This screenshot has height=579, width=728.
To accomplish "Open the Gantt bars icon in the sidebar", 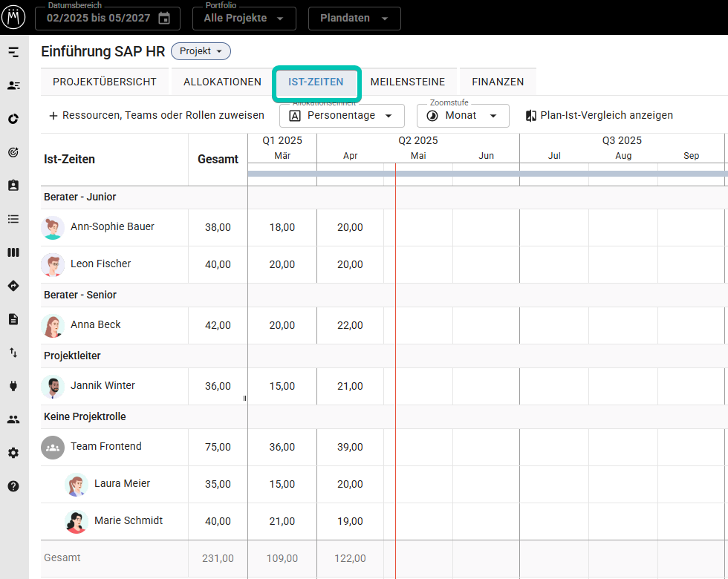I will pos(13,52).
